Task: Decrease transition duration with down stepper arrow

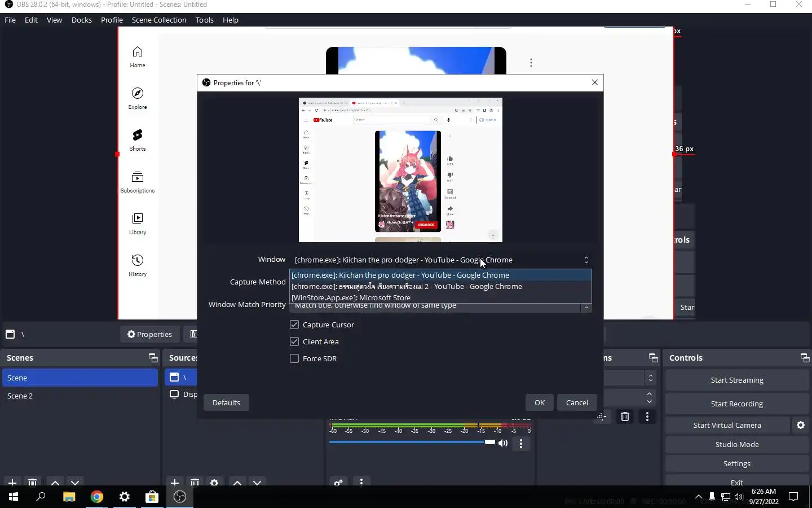Action: (x=650, y=401)
